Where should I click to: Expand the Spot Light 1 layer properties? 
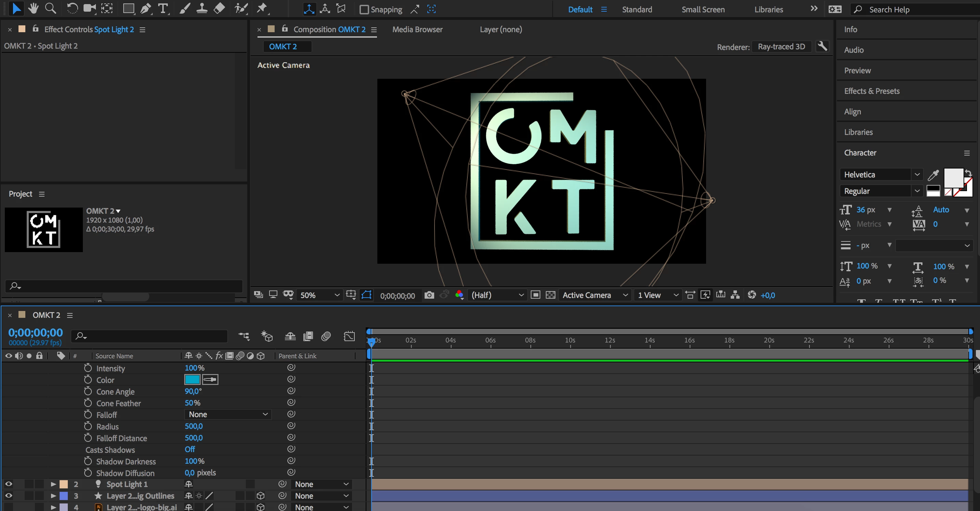pos(53,484)
